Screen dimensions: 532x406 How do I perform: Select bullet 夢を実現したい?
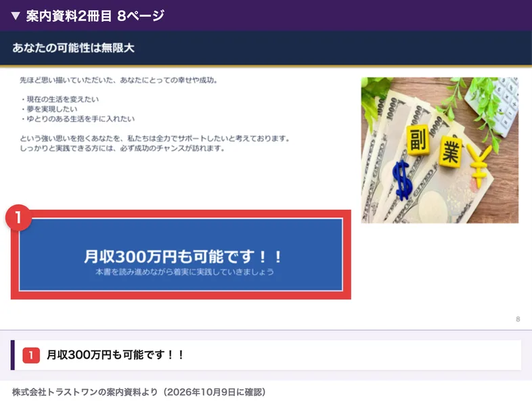coord(49,109)
